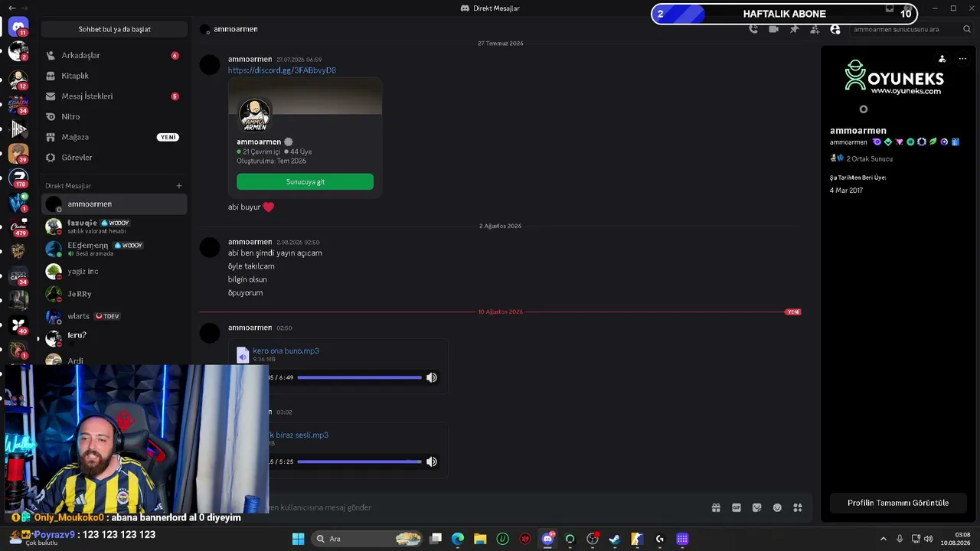Click Profilin Tamamını Görüntüle button
980x551 pixels.
[898, 503]
